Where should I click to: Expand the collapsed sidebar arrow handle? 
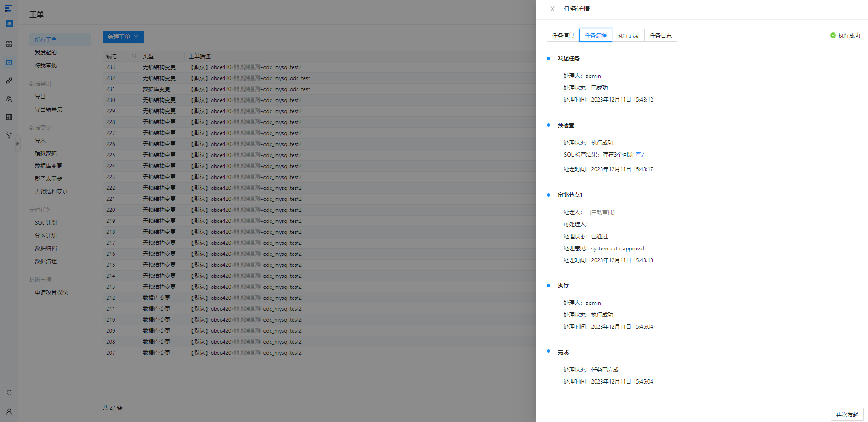pyautogui.click(x=18, y=144)
